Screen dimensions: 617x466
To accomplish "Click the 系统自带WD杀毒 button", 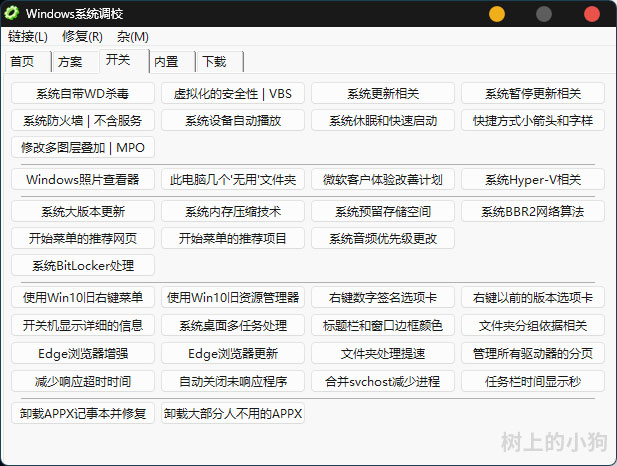I will [x=83, y=93].
